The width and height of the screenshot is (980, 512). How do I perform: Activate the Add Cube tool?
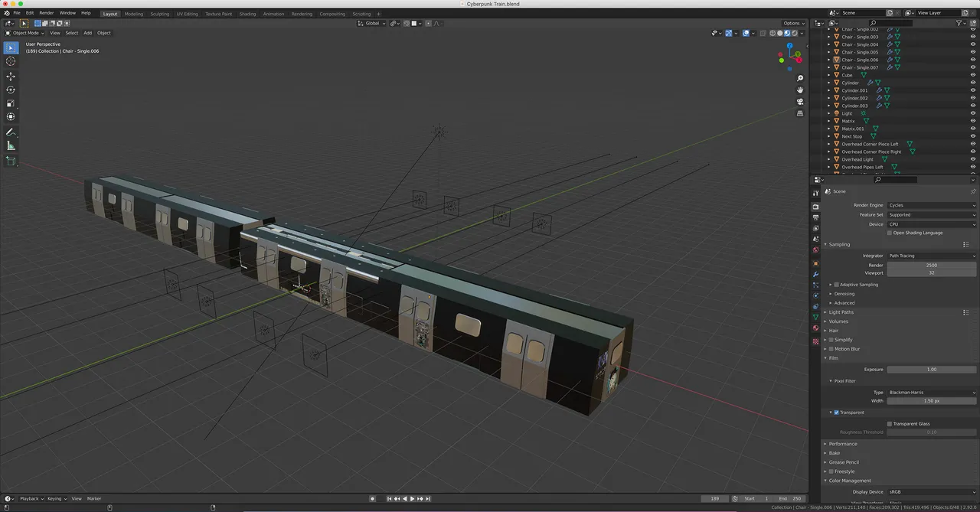(x=11, y=161)
